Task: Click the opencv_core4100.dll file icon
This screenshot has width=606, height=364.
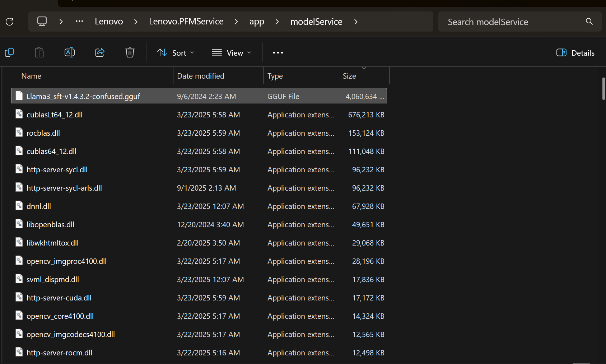Action: tap(19, 316)
